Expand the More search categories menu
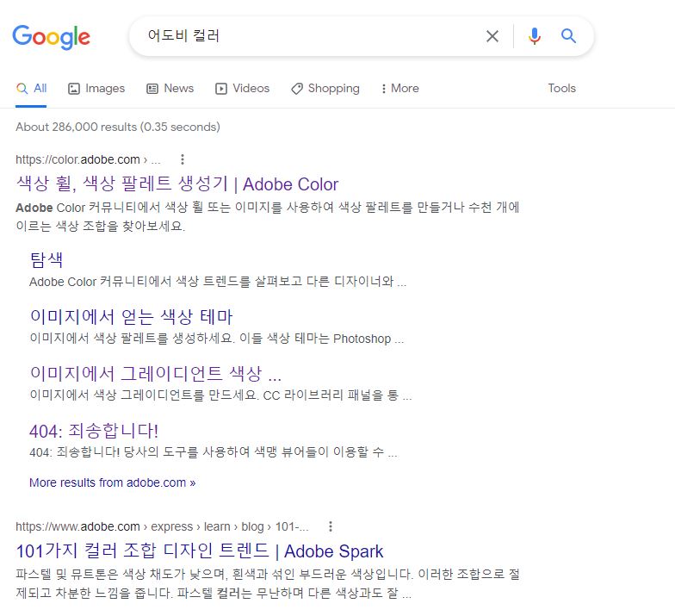The height and width of the screenshot is (616, 675). (399, 88)
